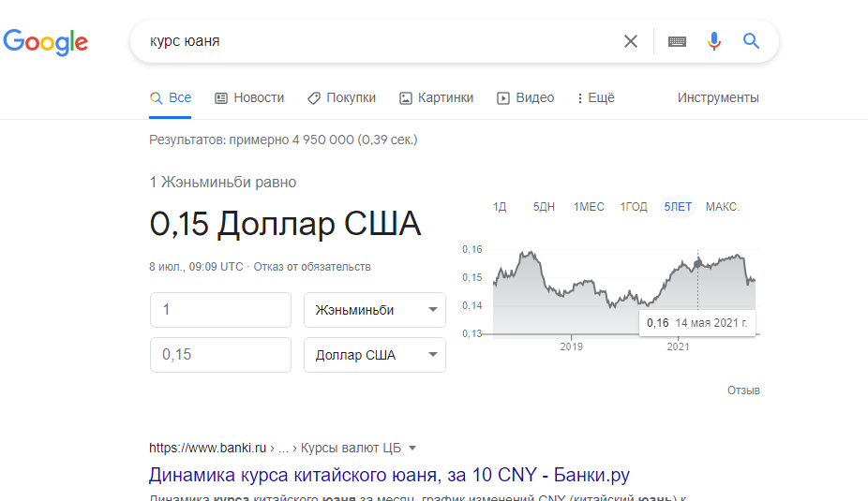Switch to Покупки shopping tab
This screenshot has width=868, height=501.
(x=341, y=97)
